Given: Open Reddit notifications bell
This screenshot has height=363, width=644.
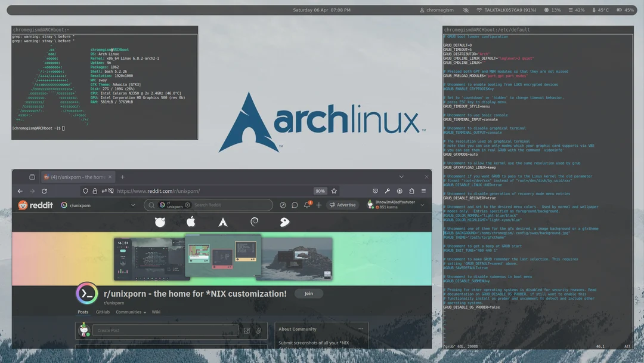Looking at the screenshot, I should tap(306, 205).
